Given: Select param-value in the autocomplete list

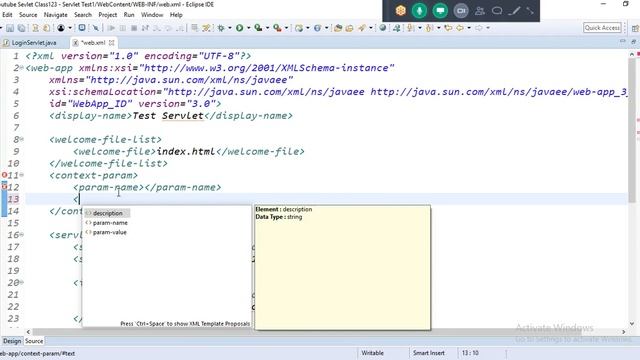Looking at the screenshot, I should point(109,232).
